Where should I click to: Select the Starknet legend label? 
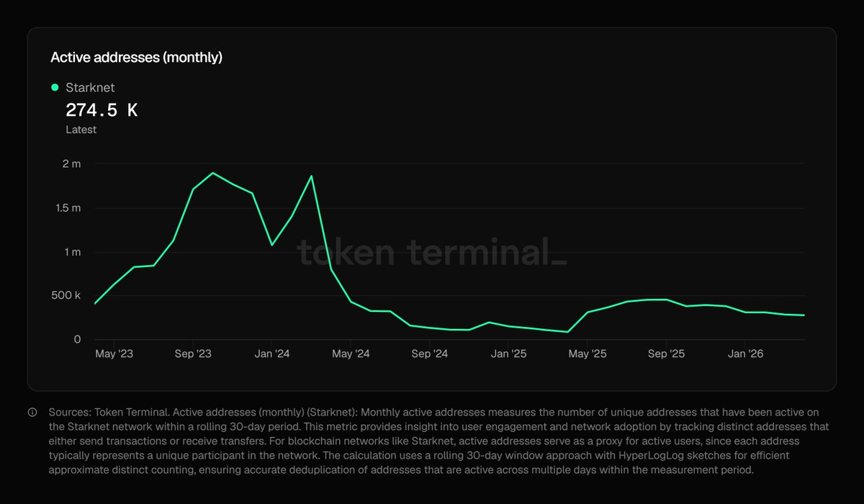coord(90,88)
